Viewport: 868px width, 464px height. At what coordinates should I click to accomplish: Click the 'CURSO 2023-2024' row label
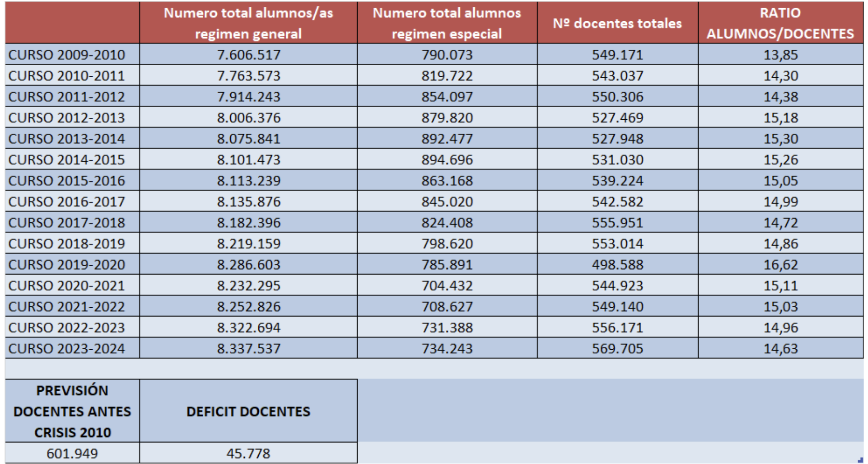67,349
